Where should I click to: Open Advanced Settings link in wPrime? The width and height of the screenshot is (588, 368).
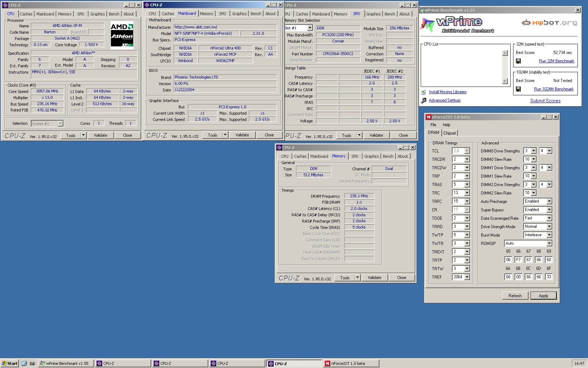[445, 100]
